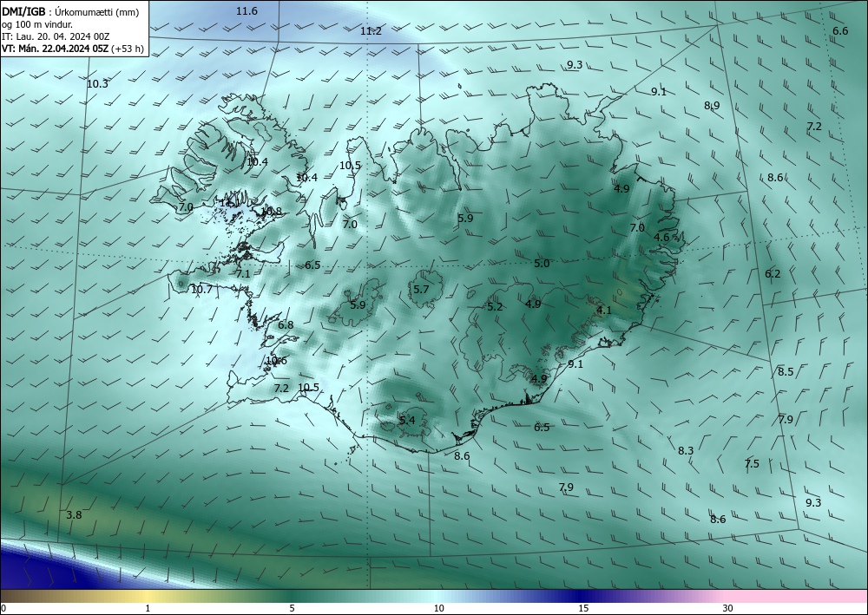
Task: Click the 8.5 value label
Action: (786, 371)
